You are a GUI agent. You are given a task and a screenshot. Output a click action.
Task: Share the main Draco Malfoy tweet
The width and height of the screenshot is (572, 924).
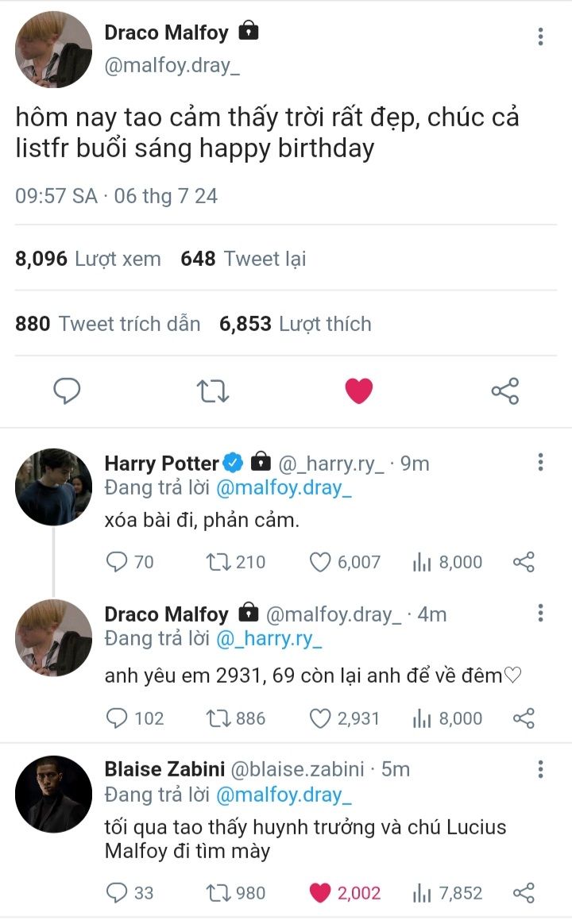504,391
